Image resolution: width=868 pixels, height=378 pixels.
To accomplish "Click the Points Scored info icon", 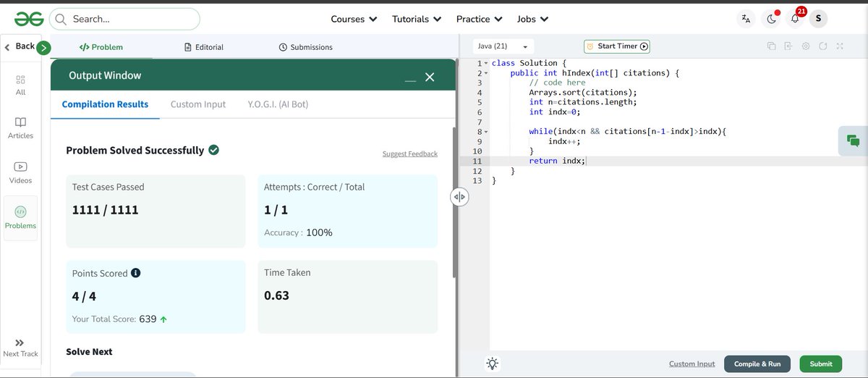I will tap(135, 273).
